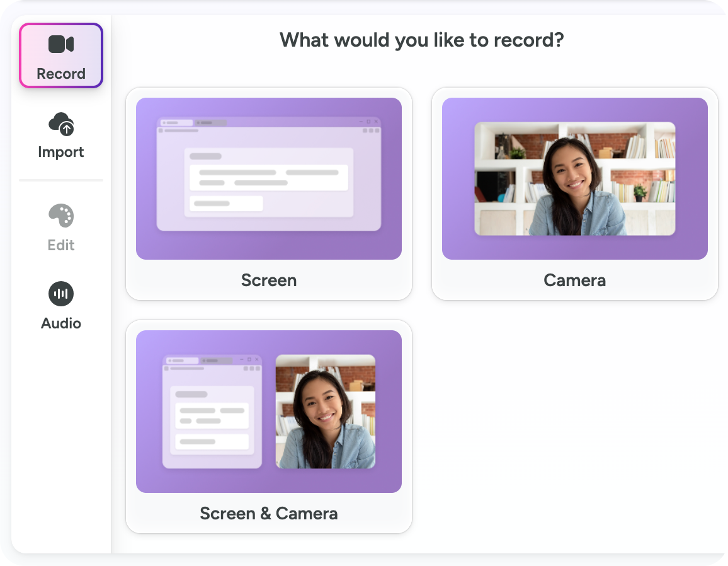Click the Import cloud upload icon
The width and height of the screenshot is (728, 566).
point(61,124)
